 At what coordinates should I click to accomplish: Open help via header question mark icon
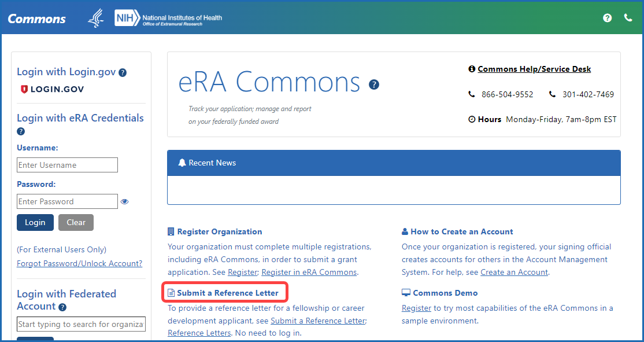607,18
